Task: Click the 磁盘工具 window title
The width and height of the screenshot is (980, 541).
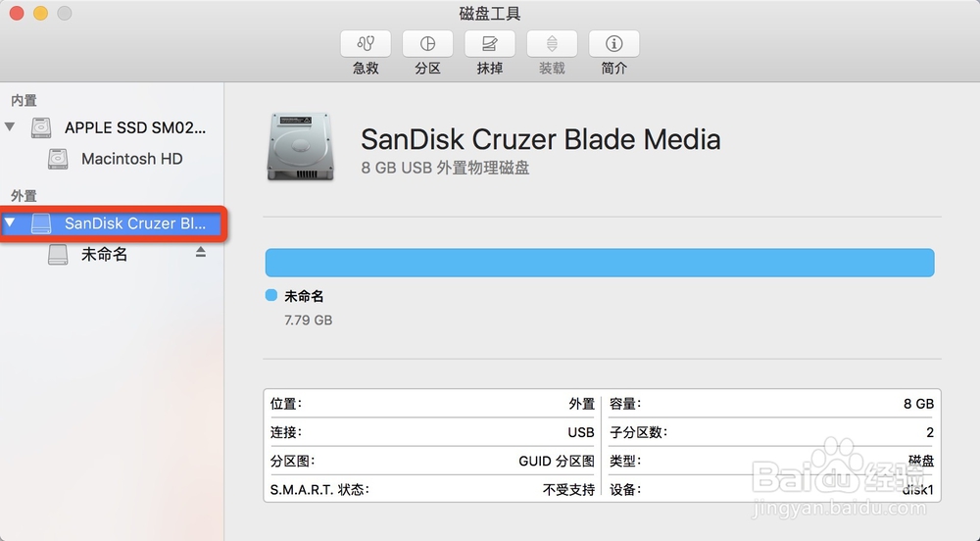Action: point(490,13)
